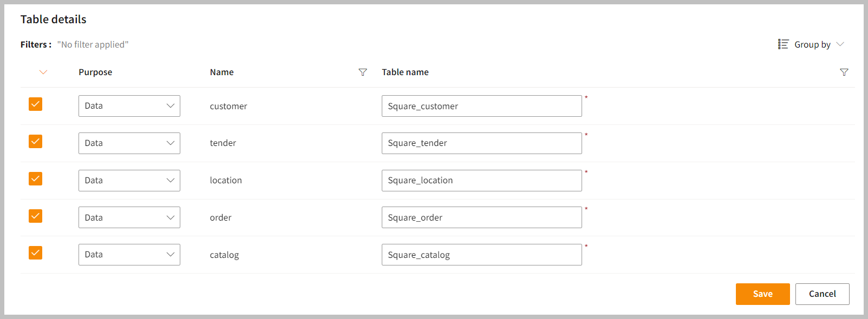868x319 pixels.
Task: Click the Square_customer table name field
Action: point(481,106)
